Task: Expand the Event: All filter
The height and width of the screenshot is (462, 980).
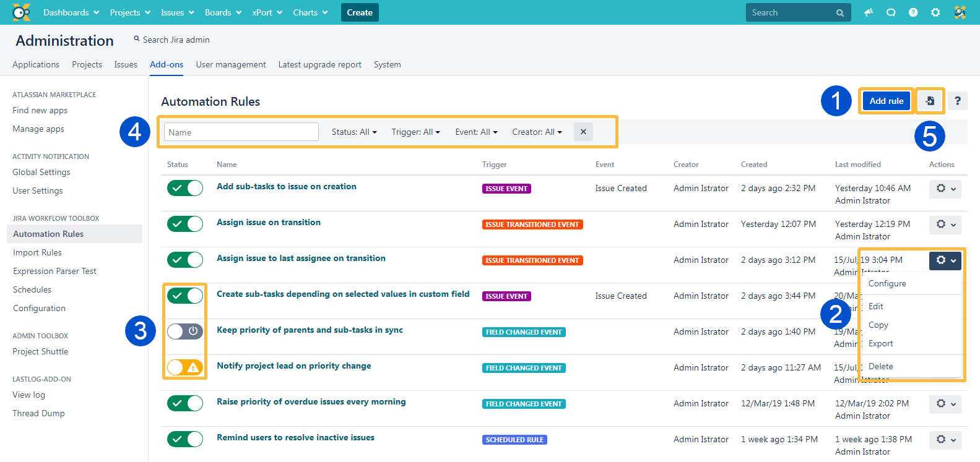Action: pos(476,132)
